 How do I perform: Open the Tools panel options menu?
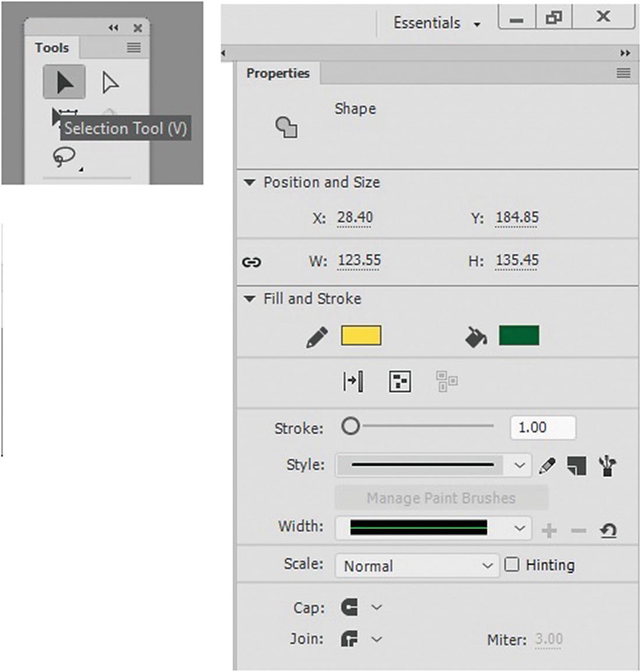pyautogui.click(x=133, y=47)
